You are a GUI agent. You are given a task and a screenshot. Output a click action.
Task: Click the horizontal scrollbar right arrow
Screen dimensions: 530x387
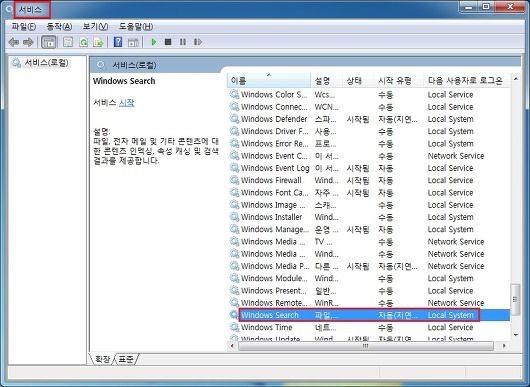[x=504, y=346]
